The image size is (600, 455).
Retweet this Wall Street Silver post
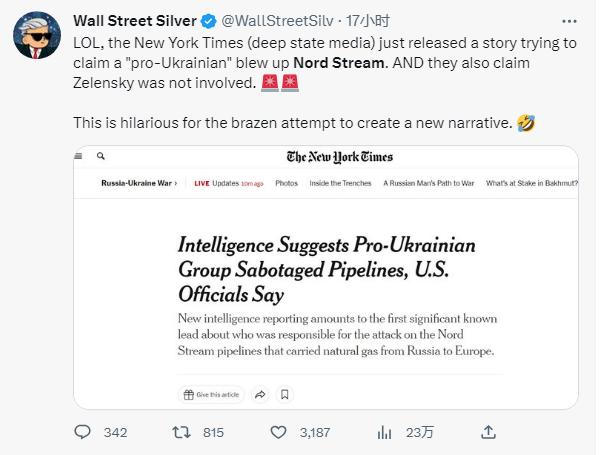click(183, 432)
